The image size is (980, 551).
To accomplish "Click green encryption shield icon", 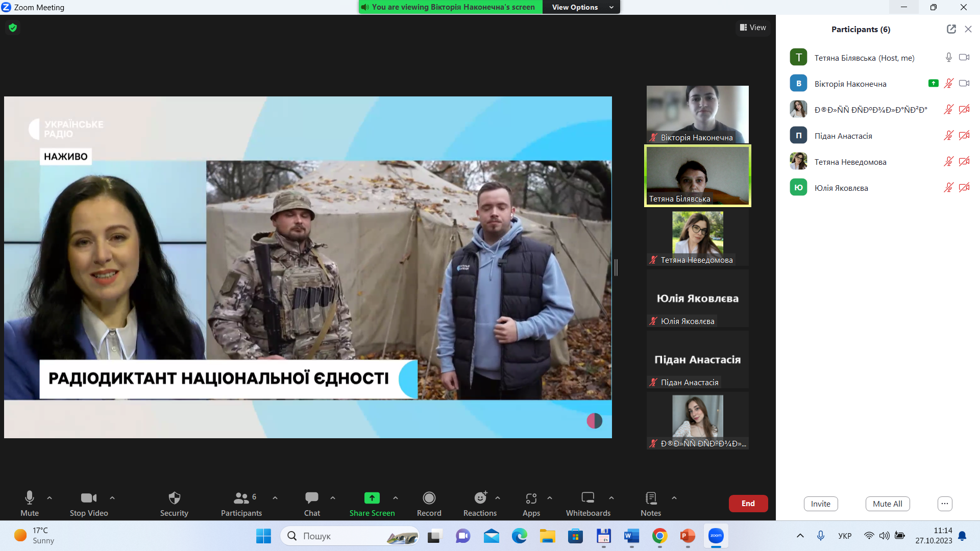I will click(13, 28).
